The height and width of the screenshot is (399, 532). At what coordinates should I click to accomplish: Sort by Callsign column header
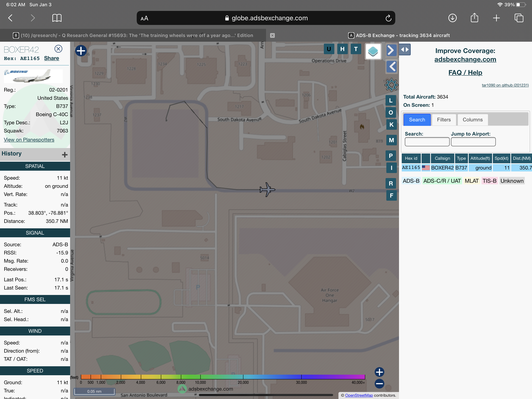(x=442, y=158)
